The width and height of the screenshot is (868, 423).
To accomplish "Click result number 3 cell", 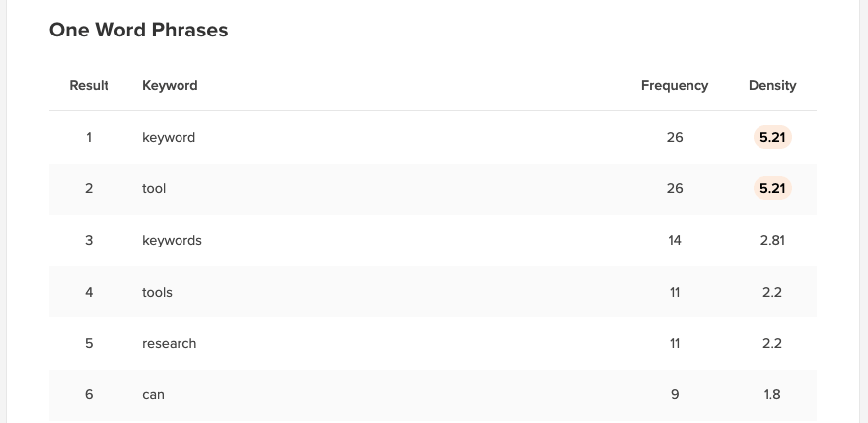I will tap(89, 241).
